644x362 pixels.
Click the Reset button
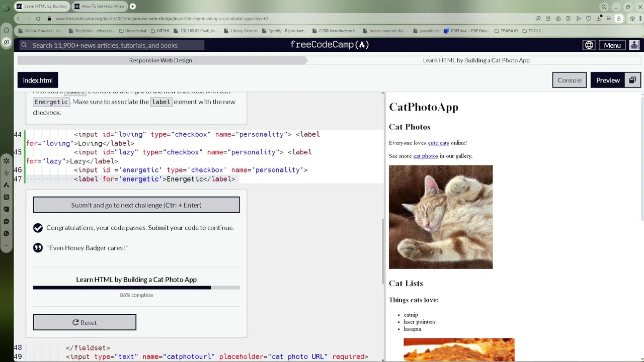click(x=85, y=322)
